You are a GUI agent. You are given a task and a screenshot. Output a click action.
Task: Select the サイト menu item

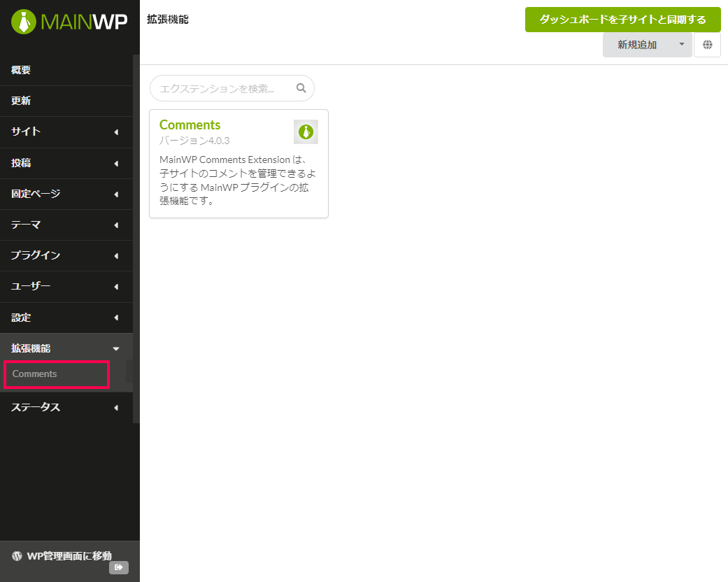point(66,132)
